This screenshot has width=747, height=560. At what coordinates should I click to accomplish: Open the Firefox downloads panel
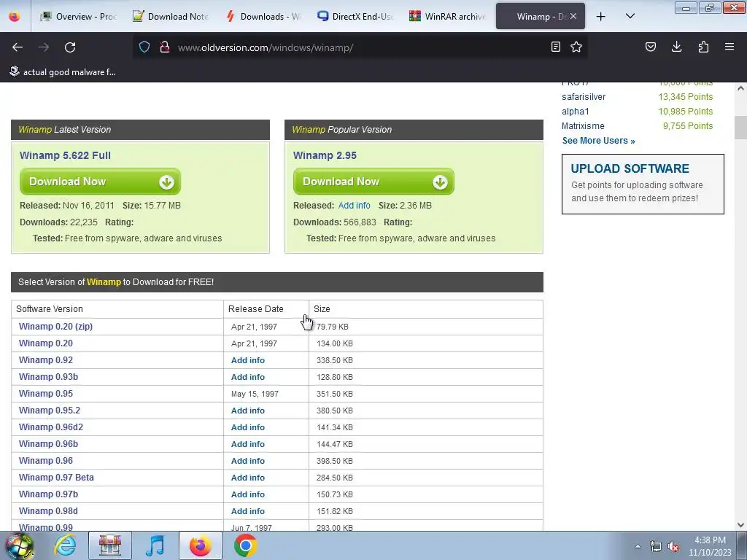pos(676,47)
